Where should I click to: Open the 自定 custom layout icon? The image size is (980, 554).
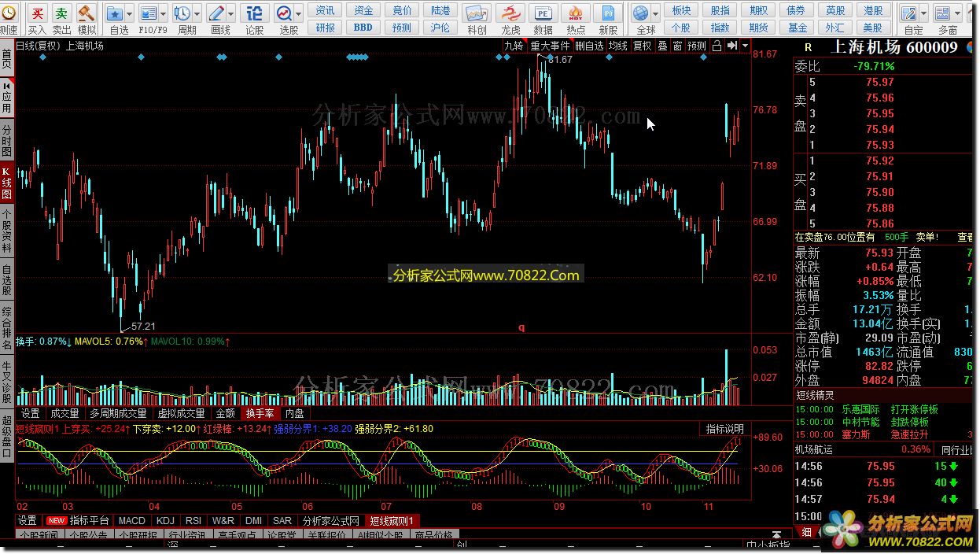pyautogui.click(x=909, y=13)
